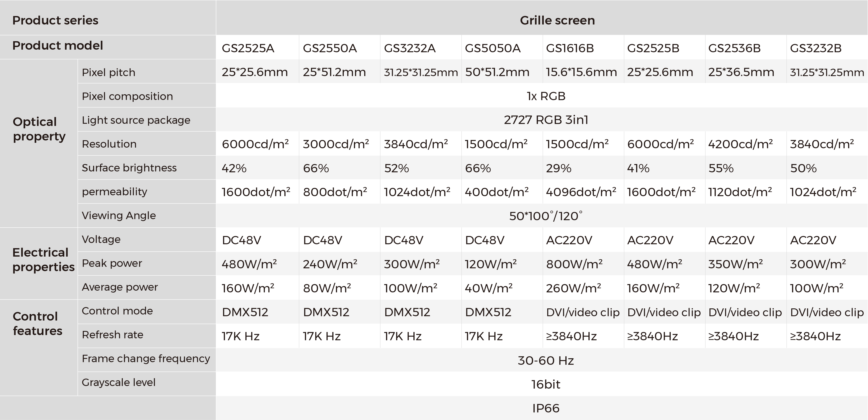Click the 30-60 Hz frame frequency value
868x420 pixels.
tap(546, 360)
